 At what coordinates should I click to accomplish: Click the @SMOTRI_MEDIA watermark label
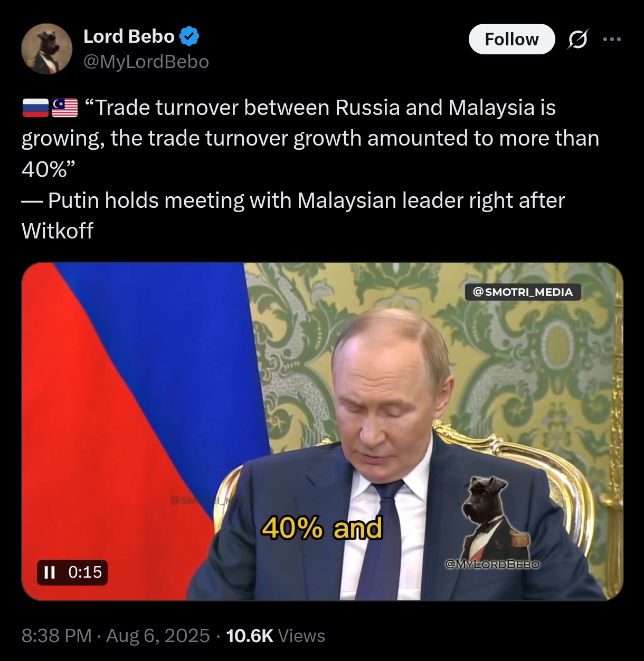523,292
